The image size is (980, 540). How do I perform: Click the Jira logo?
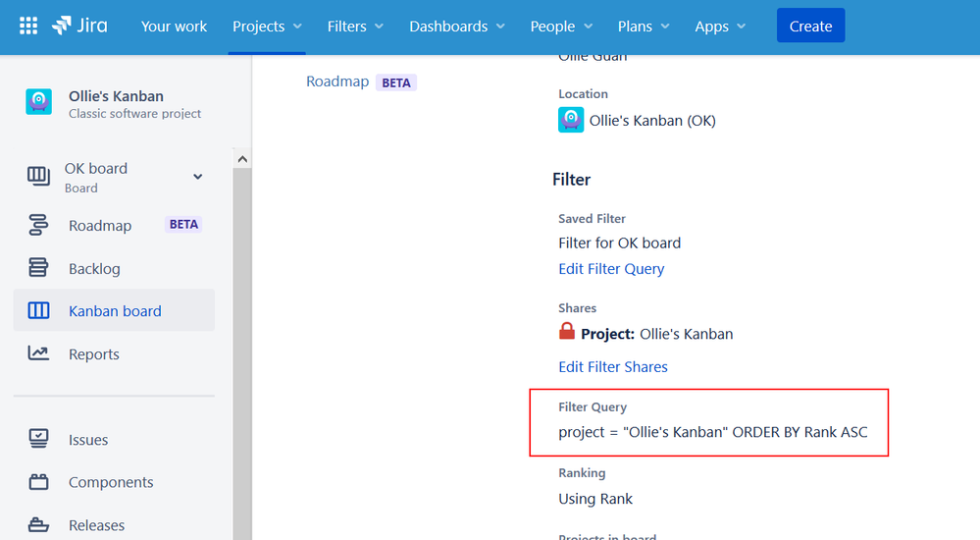pyautogui.click(x=79, y=26)
